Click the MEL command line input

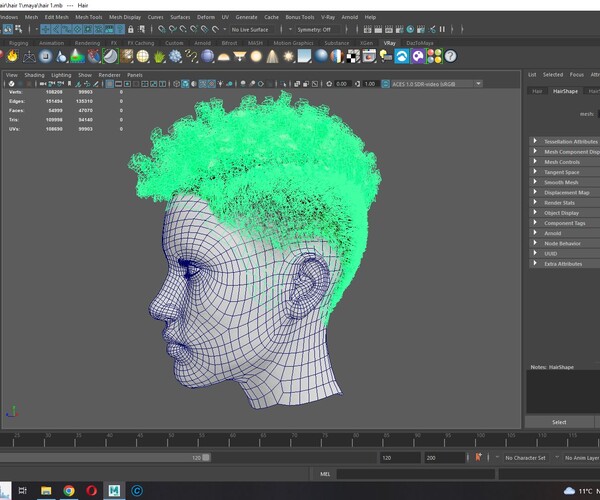416,474
